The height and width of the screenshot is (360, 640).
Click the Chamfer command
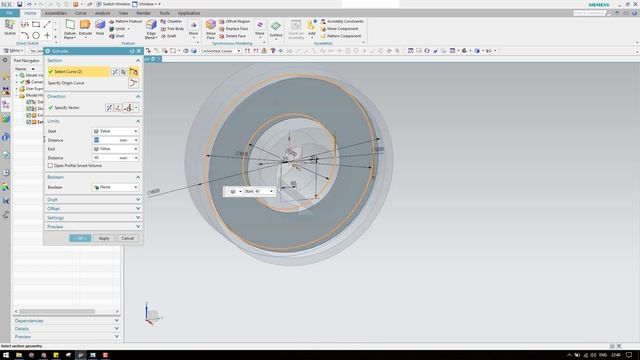[x=171, y=21]
